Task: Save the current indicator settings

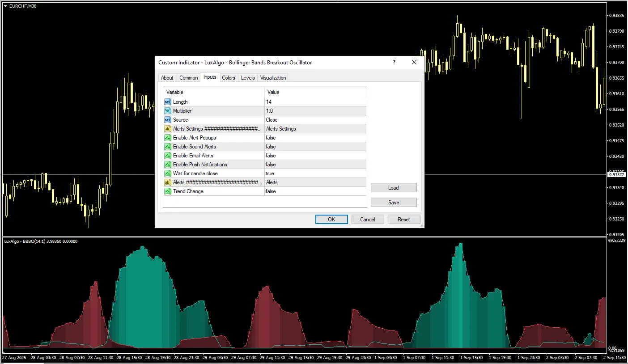Action: (393, 202)
